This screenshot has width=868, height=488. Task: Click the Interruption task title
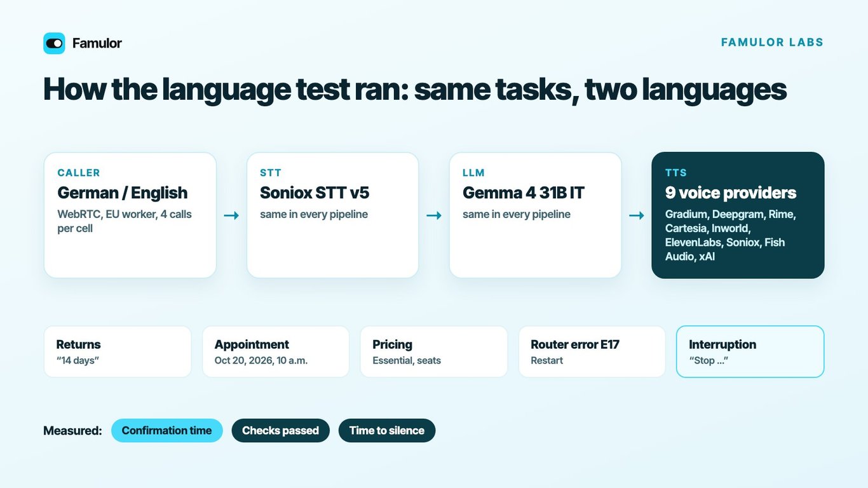(722, 344)
